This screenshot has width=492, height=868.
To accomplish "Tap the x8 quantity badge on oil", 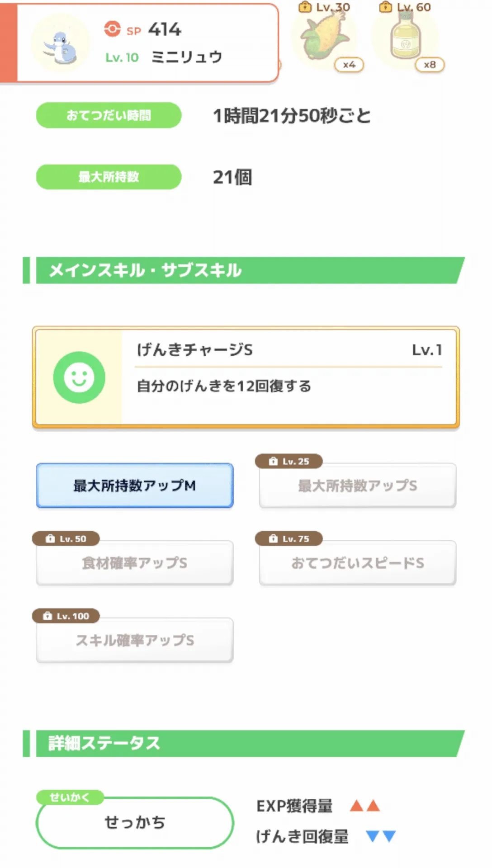I will 430,65.
